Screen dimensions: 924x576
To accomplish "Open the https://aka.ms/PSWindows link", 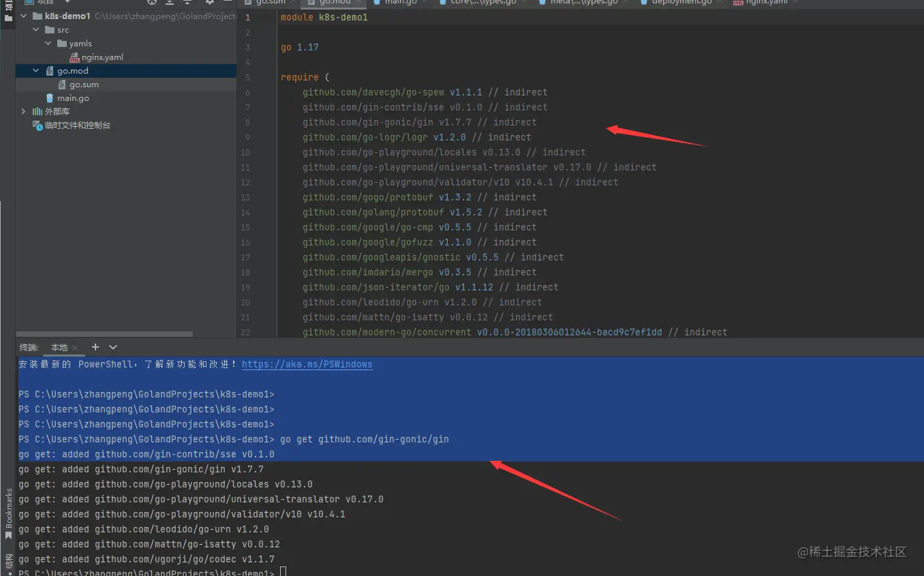I will pyautogui.click(x=307, y=365).
